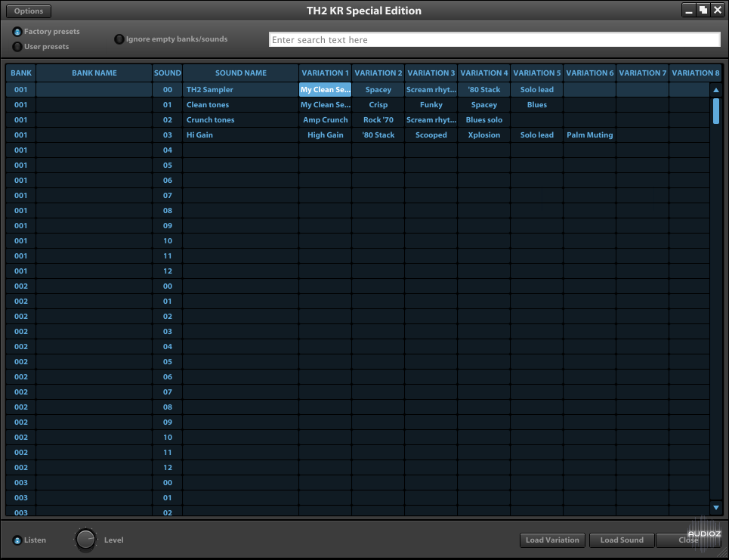Select Scream rhyt... in Crunch tones row
This screenshot has width=729, height=560.
[431, 120]
